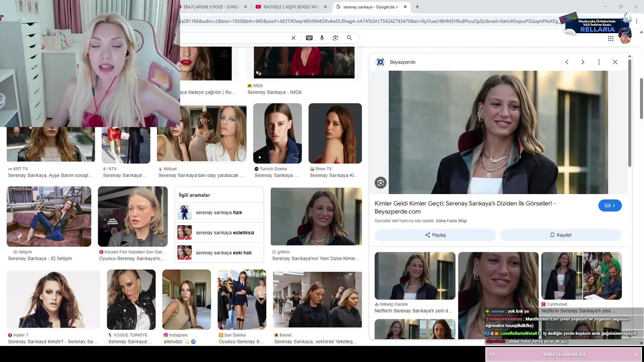Click the Görseller telif hakkına tabi olabilir notice
Viewport: 644px width, 362px height.
[x=405, y=221]
